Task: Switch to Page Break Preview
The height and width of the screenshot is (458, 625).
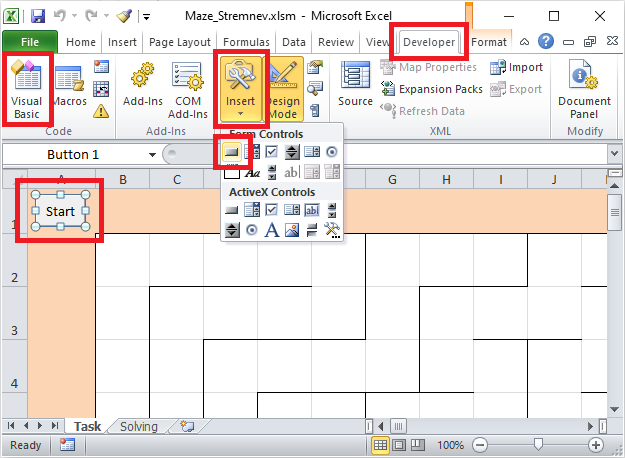Action: click(x=417, y=445)
